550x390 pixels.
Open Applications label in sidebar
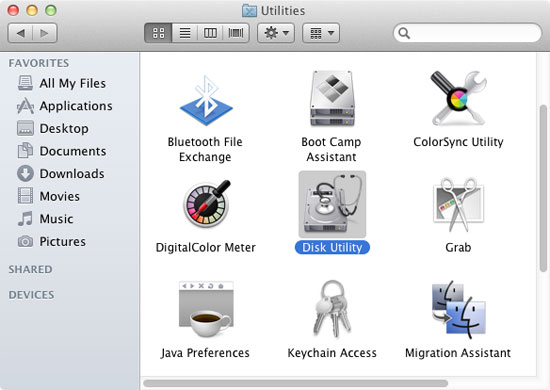pos(76,106)
